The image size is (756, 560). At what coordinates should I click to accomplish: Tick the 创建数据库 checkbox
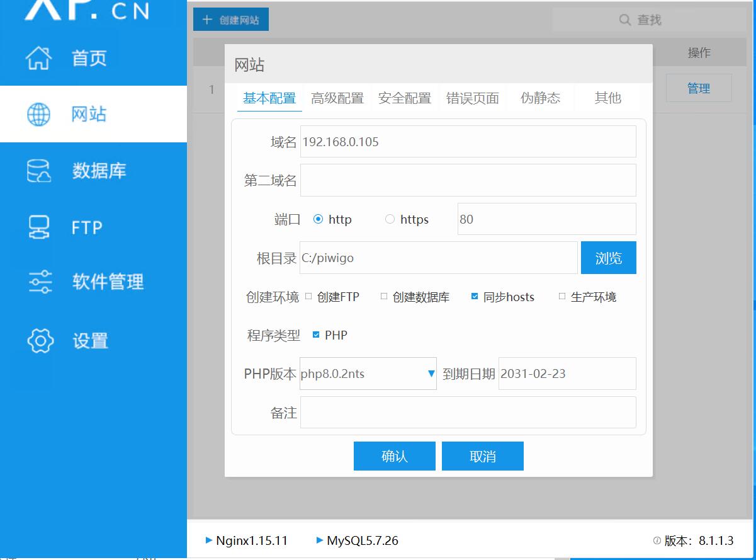click(x=384, y=296)
